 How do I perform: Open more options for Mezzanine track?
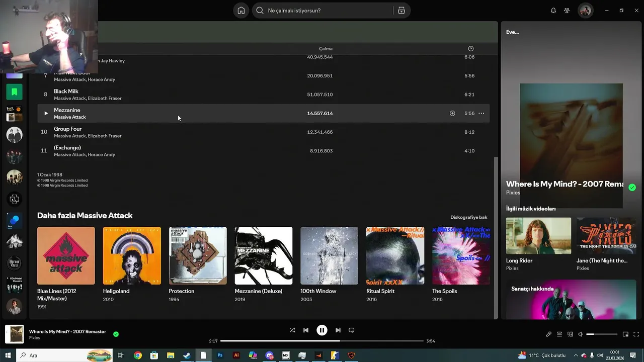pos(481,113)
